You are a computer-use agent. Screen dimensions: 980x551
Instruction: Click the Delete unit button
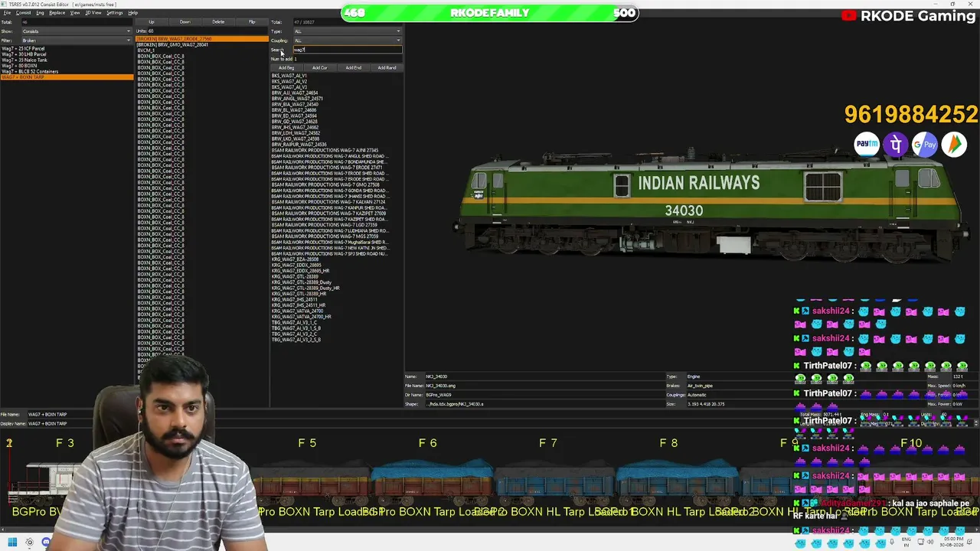219,21
